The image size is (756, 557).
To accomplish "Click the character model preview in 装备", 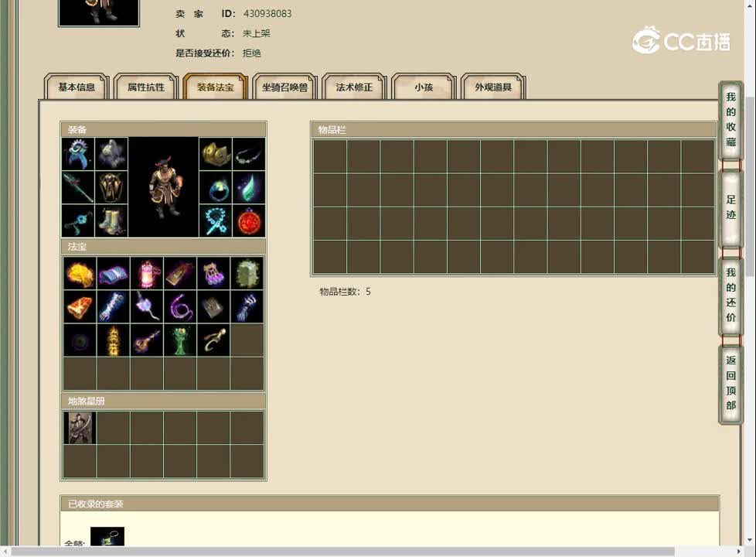I will [163, 187].
